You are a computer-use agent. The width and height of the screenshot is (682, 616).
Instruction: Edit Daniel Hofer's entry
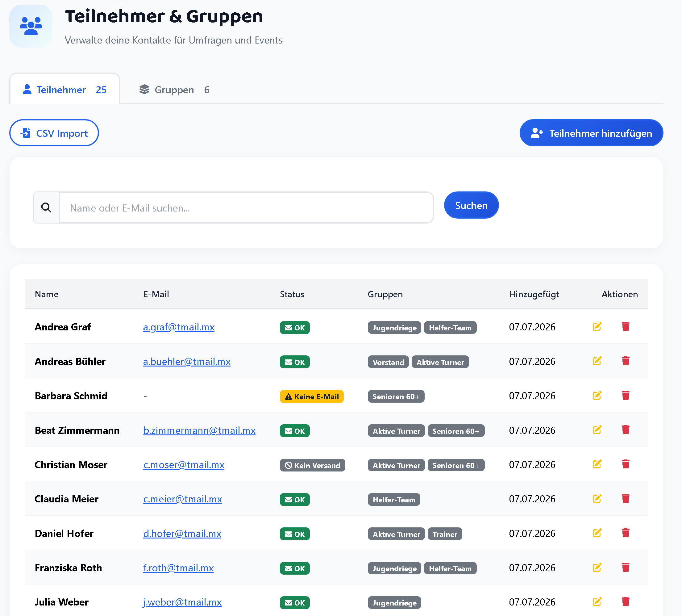point(597,533)
